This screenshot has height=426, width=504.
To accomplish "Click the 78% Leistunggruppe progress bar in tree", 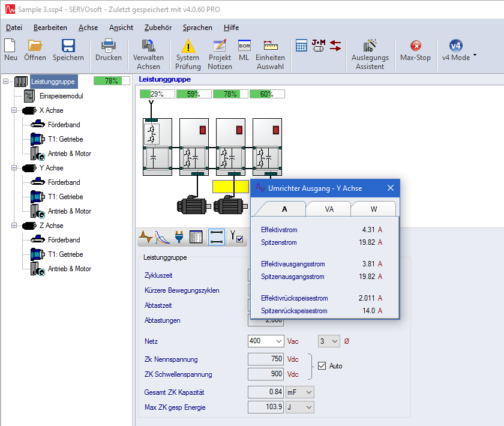I will [112, 81].
